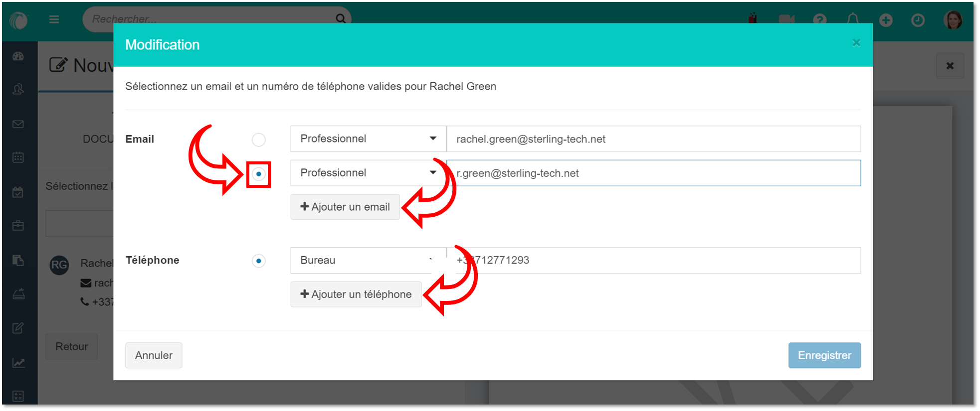The width and height of the screenshot is (980, 411).
Task: Select the r.green@sterling-tech.net email radio button
Action: (258, 174)
